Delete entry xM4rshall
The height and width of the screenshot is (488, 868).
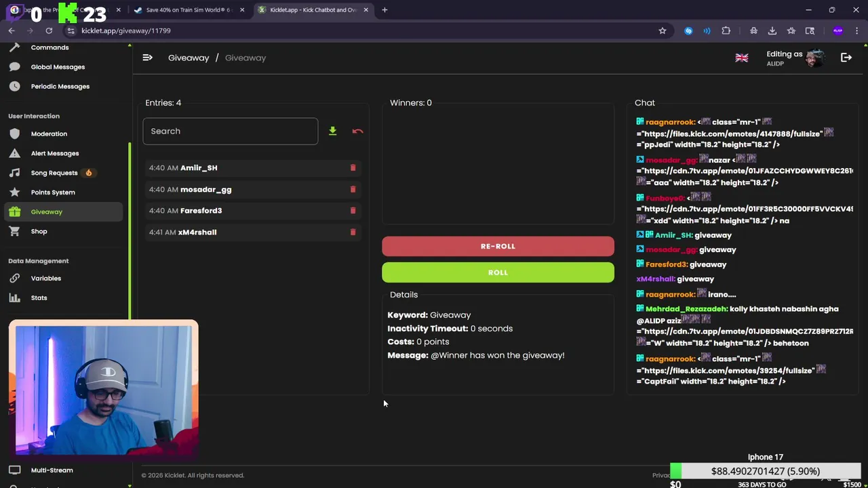(x=353, y=232)
